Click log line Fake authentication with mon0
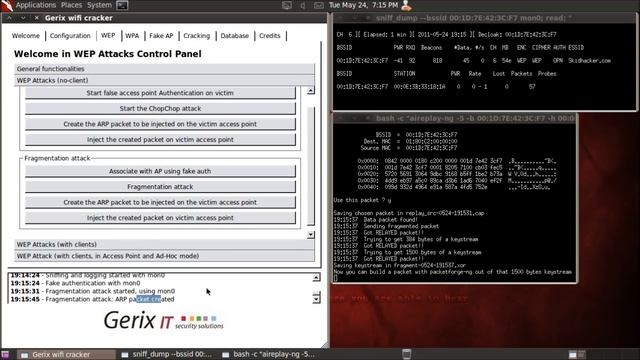The image size is (640, 360). point(76,283)
